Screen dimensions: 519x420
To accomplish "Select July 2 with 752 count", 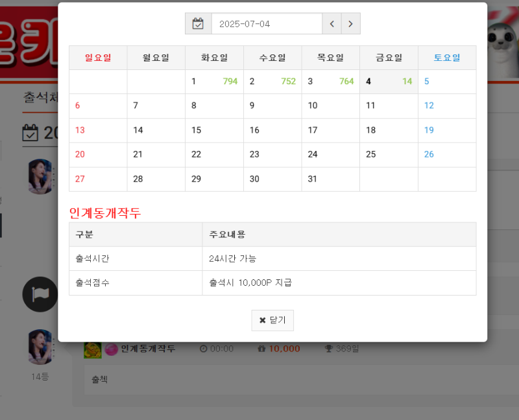I will (272, 82).
